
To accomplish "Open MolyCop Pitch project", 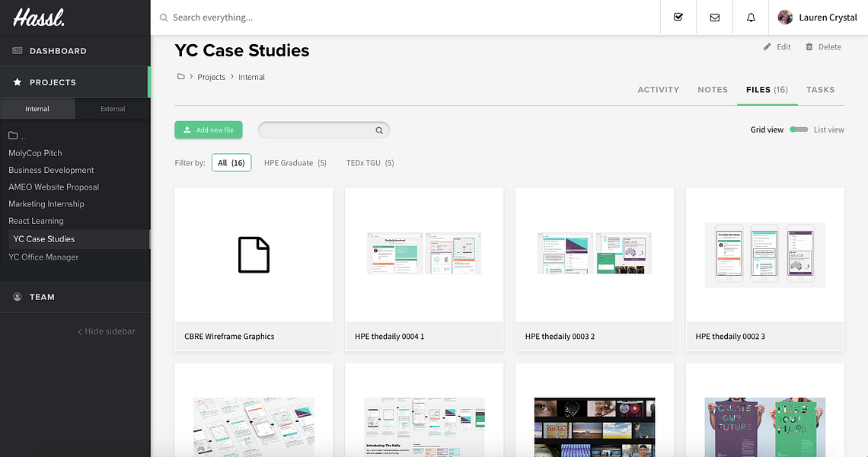I will point(36,153).
